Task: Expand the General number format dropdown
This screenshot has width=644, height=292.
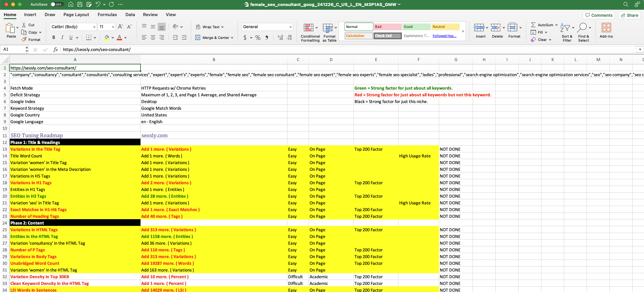Action: pos(290,27)
